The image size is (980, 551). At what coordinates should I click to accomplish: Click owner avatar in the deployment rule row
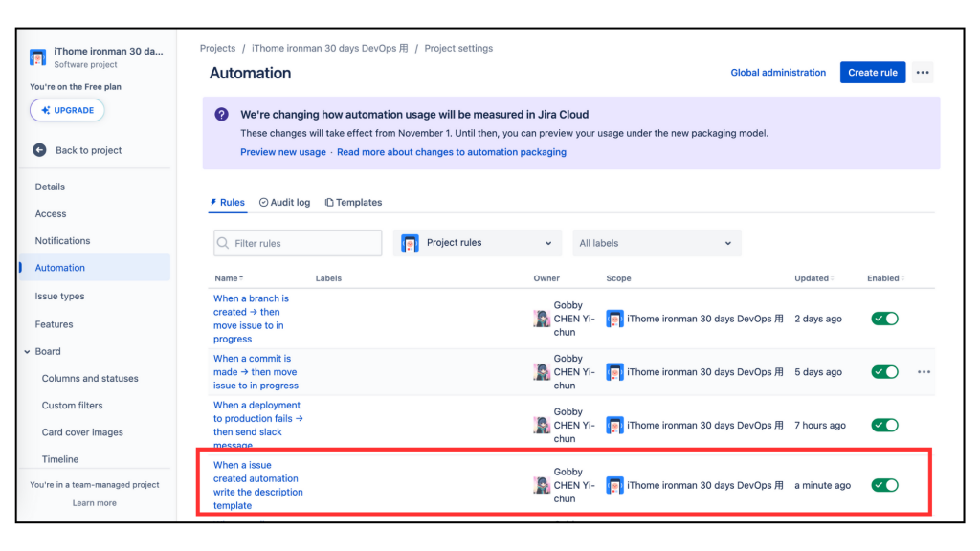coord(542,425)
